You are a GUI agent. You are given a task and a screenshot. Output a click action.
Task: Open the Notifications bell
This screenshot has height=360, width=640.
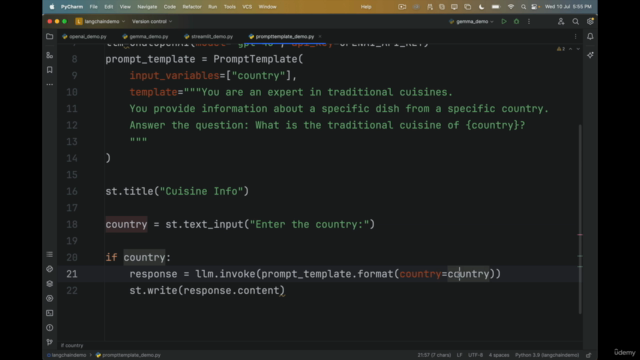[x=590, y=36]
